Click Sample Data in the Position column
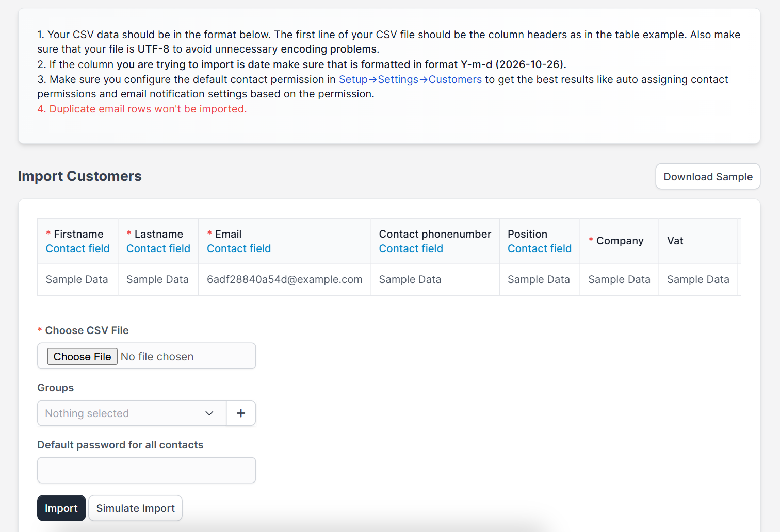This screenshot has width=780, height=532. tap(539, 279)
